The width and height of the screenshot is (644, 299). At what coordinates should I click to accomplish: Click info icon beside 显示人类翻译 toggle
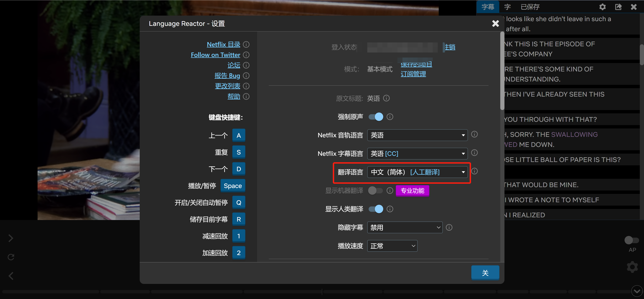tap(390, 209)
